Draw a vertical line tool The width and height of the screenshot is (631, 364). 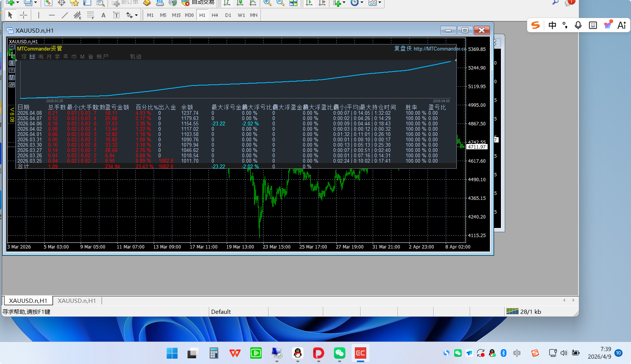[x=38, y=15]
